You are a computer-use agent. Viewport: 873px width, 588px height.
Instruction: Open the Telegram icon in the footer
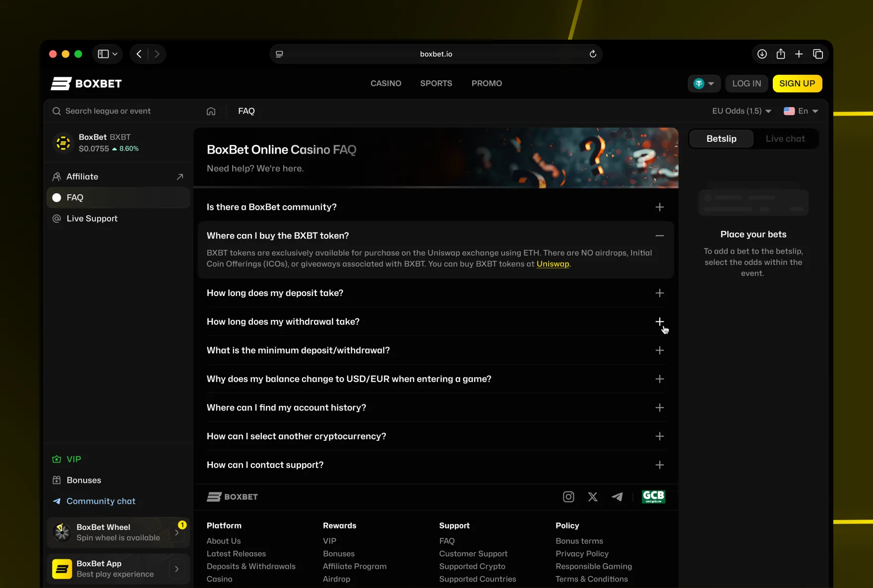click(617, 497)
